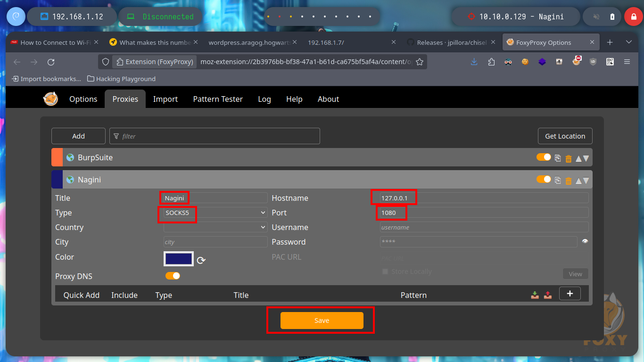Duplicate the BurpSuite proxy entry

click(x=558, y=158)
